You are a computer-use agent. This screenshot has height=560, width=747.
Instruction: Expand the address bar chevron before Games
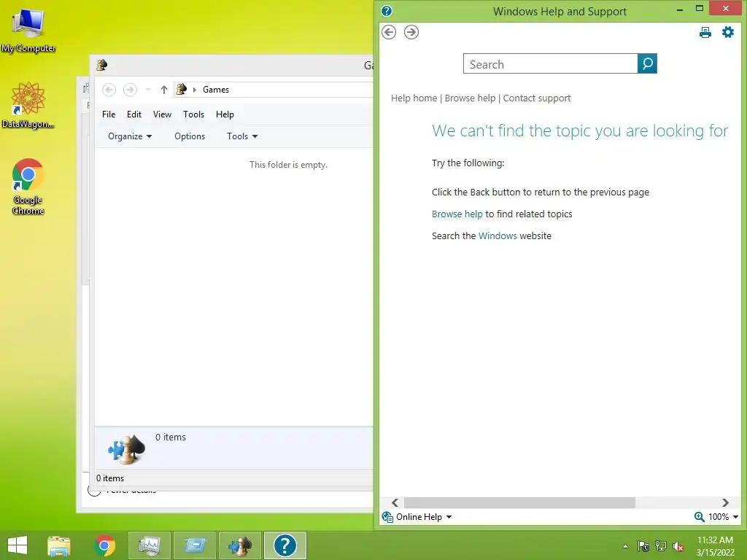pyautogui.click(x=194, y=90)
